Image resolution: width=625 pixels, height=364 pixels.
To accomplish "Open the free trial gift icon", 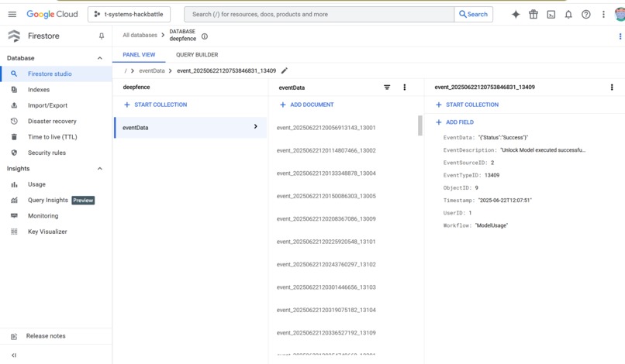I will coord(533,15).
